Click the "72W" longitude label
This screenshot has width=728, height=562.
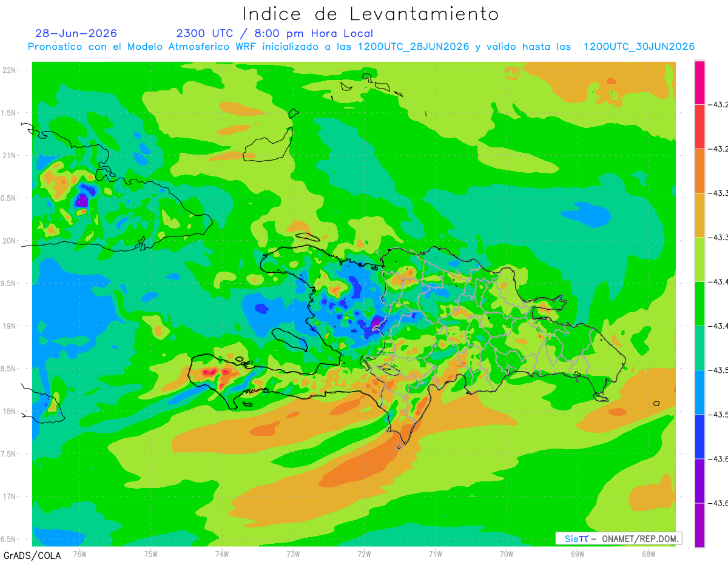click(364, 554)
